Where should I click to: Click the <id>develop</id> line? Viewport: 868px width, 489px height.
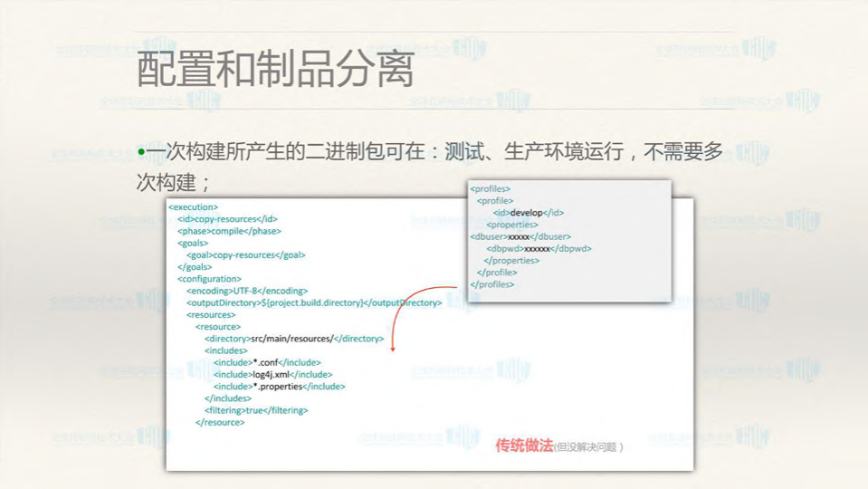529,213
